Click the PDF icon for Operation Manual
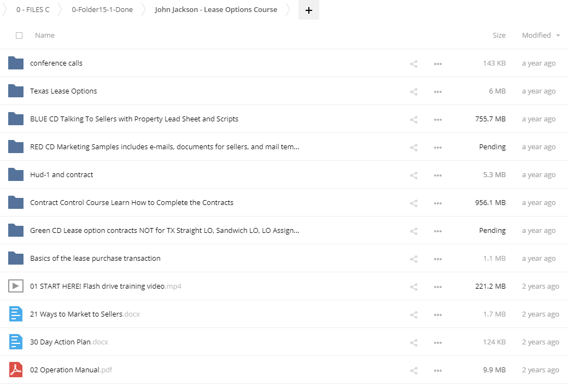This screenshot has height=392, width=568. 16,370
